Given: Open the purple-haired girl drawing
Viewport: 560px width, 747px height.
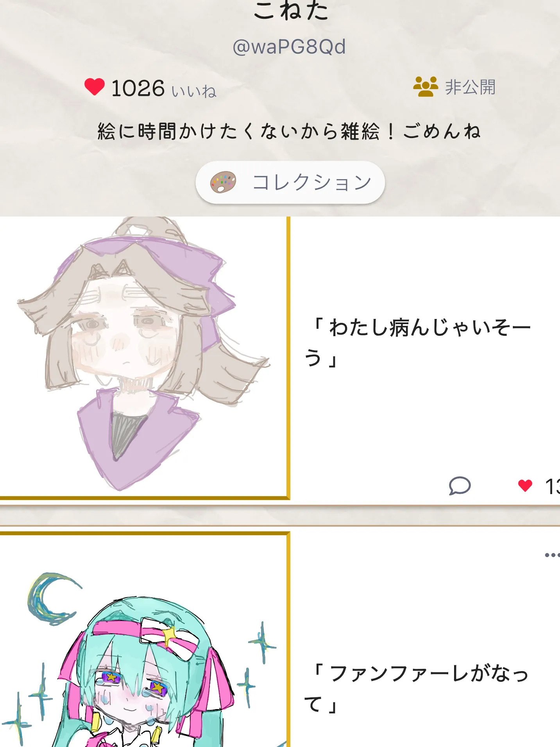Looking at the screenshot, I should [x=143, y=356].
